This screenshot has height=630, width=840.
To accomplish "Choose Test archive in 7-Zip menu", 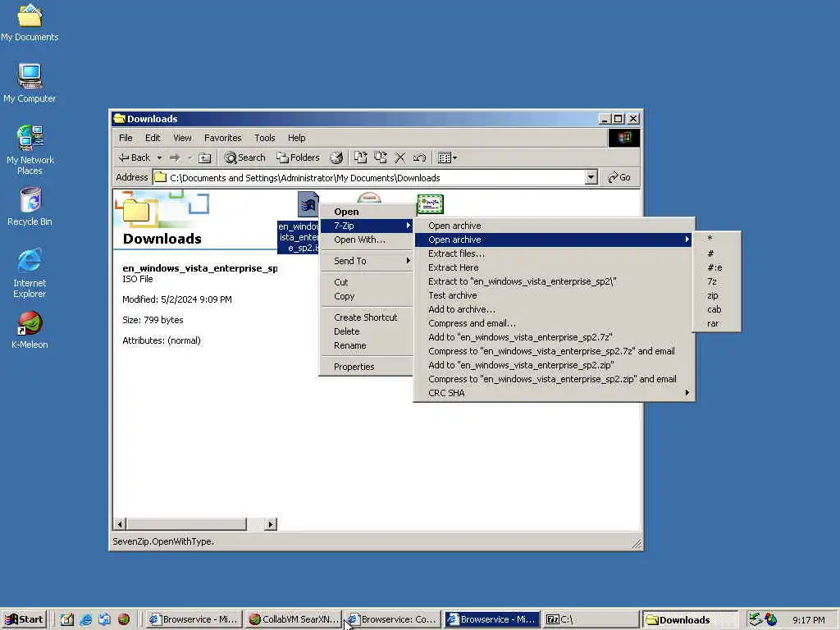I will point(554,295).
